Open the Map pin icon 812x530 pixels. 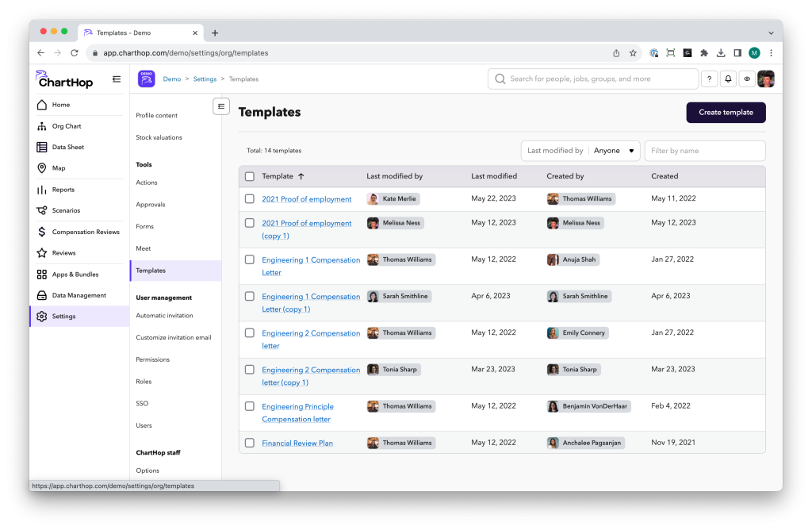(42, 168)
